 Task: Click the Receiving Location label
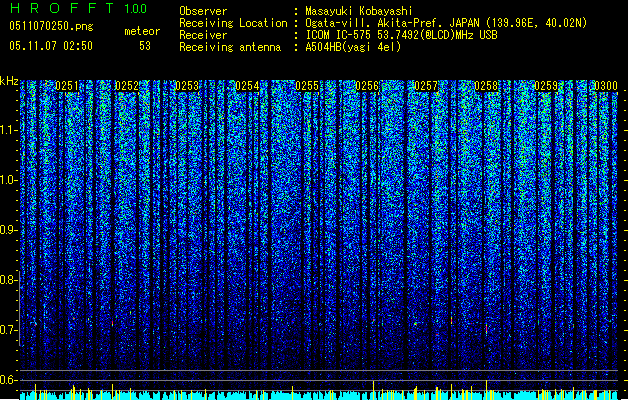tap(233, 23)
